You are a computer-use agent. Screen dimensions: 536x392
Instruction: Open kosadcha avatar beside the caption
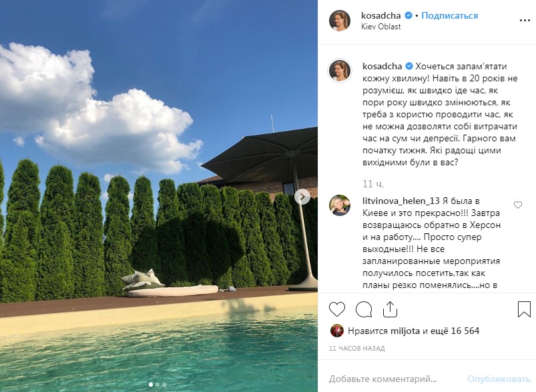click(x=340, y=71)
